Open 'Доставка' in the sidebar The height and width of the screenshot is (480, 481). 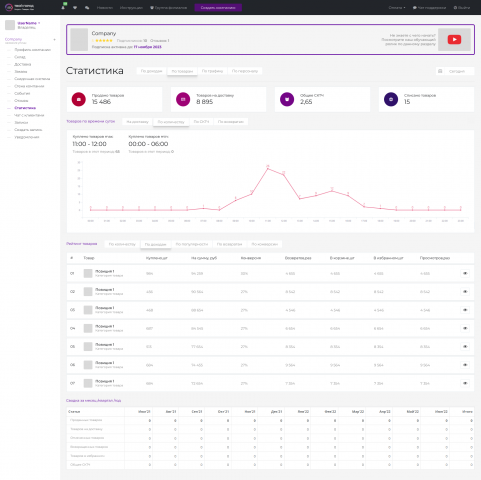tap(23, 64)
